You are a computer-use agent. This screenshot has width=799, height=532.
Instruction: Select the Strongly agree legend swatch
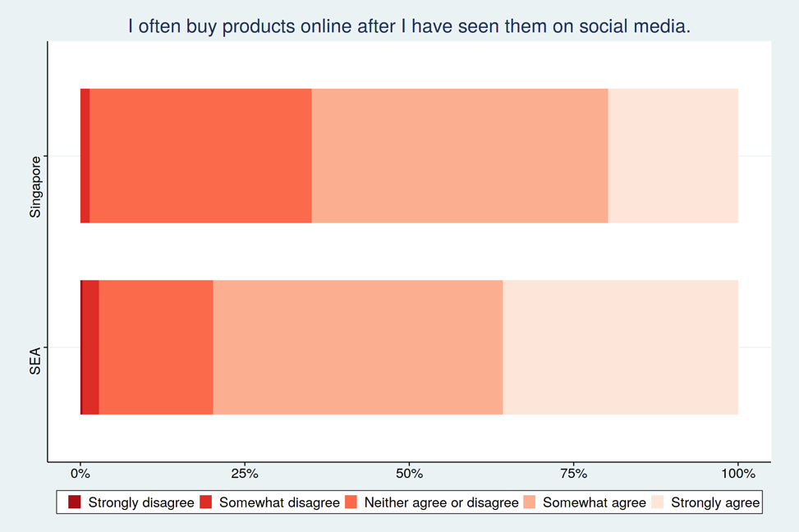(657, 502)
